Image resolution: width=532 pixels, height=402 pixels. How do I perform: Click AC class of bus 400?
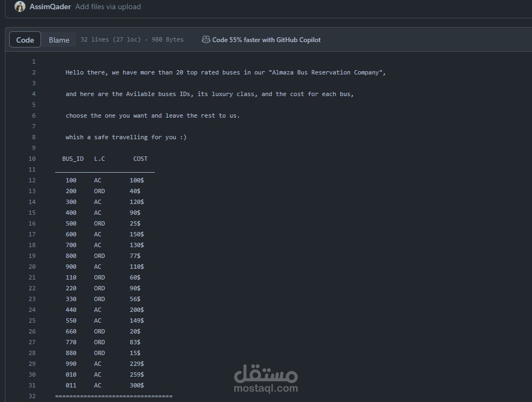98,213
